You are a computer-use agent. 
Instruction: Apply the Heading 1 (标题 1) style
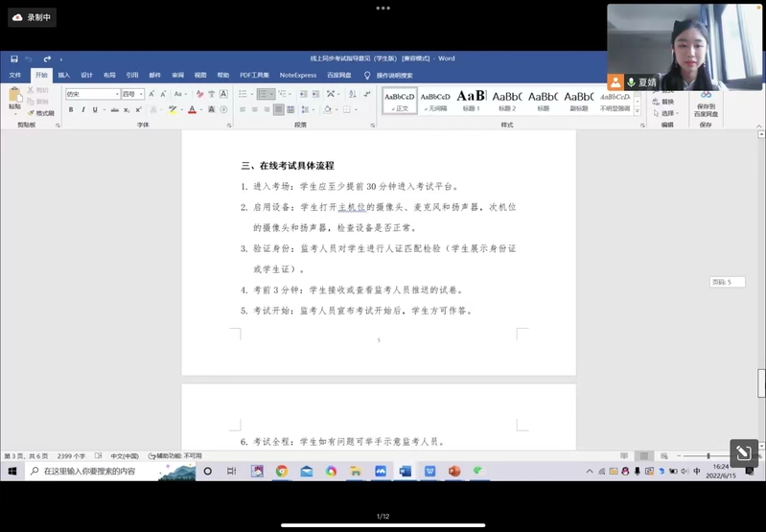[x=471, y=100]
